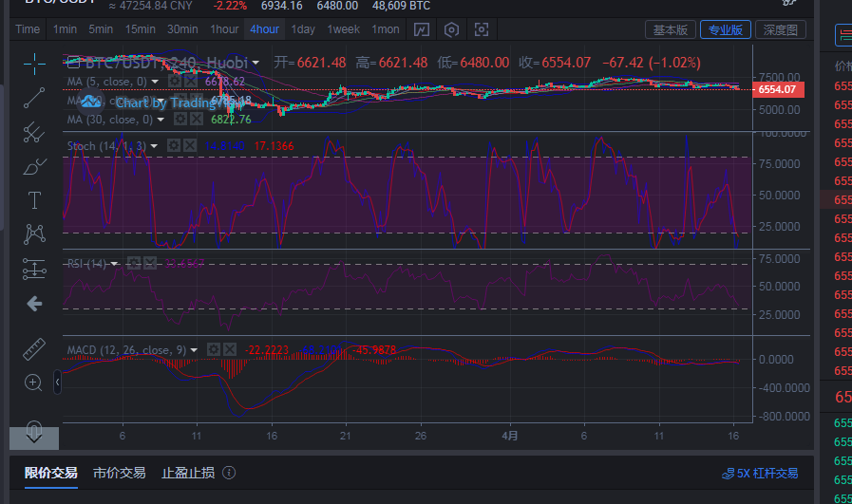Screen dimensions: 852x504
Task: Open the 止盈止损 stop order tab
Action: (188, 473)
